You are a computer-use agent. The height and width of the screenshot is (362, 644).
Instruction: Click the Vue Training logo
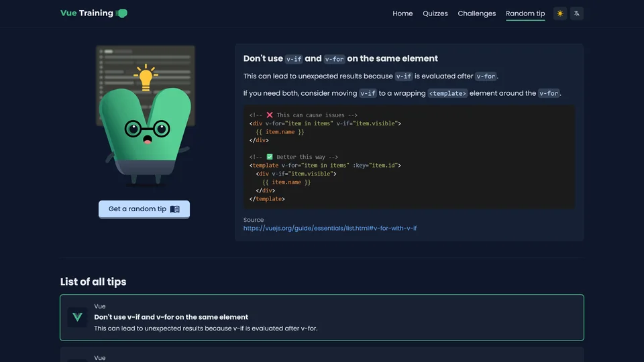click(94, 13)
